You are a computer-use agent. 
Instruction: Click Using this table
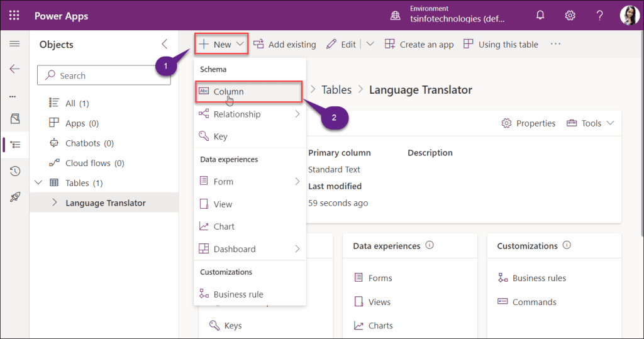501,45
